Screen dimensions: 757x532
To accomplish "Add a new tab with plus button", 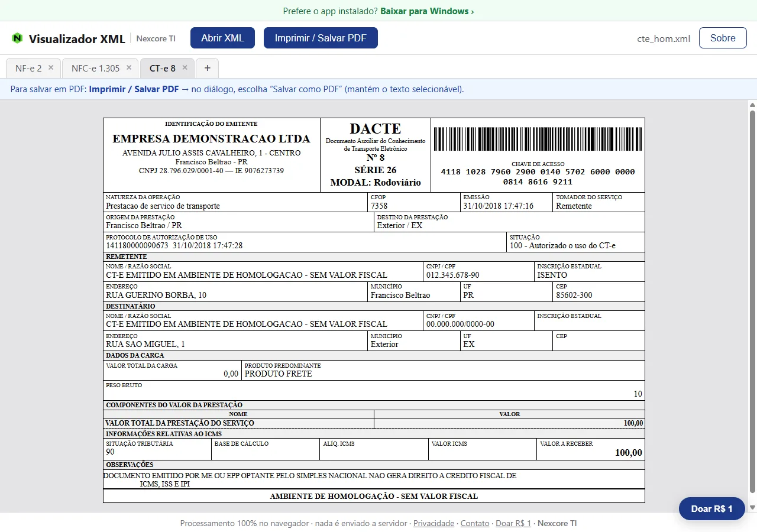I will click(207, 68).
